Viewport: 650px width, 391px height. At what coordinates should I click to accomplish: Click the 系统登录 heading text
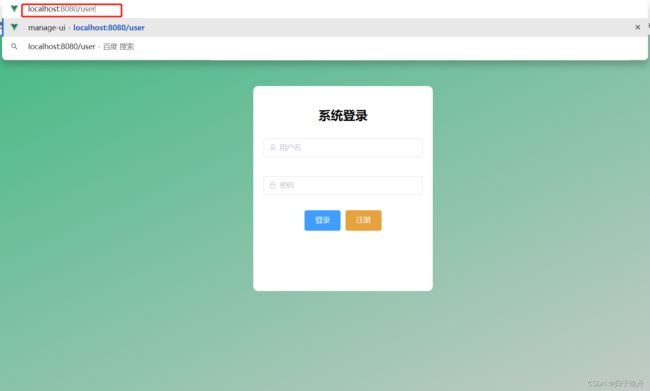343,116
